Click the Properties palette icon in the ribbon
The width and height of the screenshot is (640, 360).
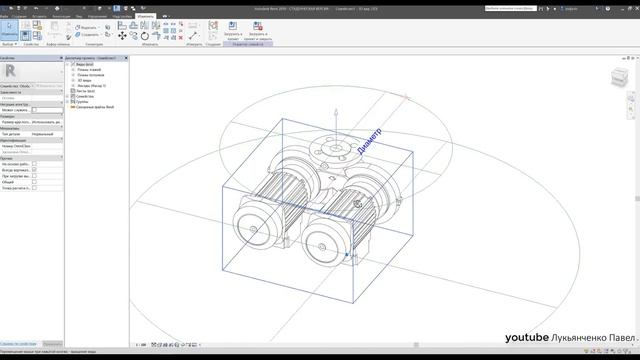(26, 36)
